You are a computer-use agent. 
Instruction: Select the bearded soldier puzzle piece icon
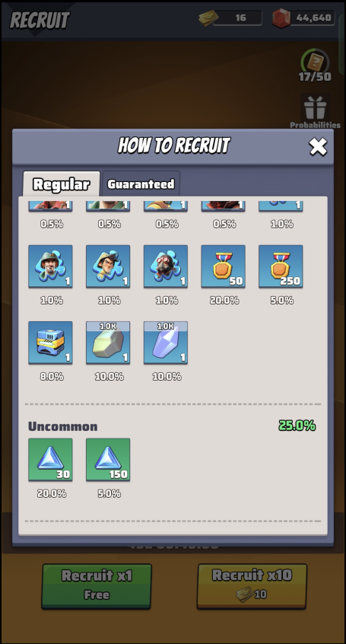pyautogui.click(x=50, y=266)
